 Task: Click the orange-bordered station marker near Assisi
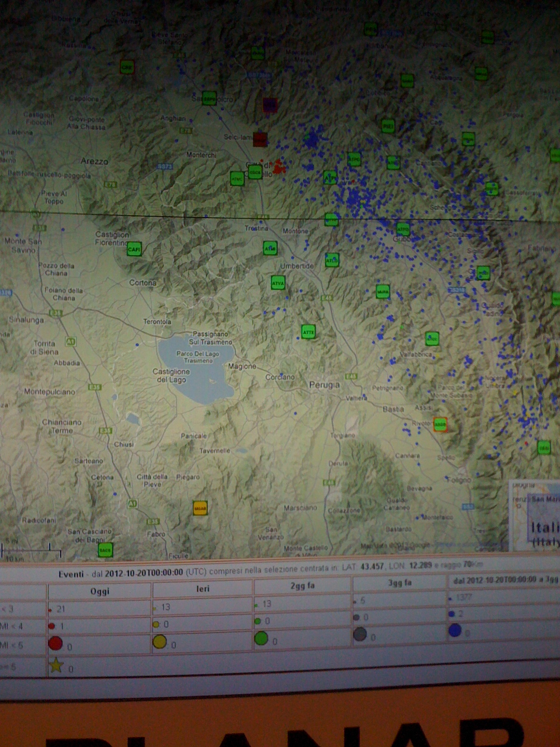coord(440,424)
